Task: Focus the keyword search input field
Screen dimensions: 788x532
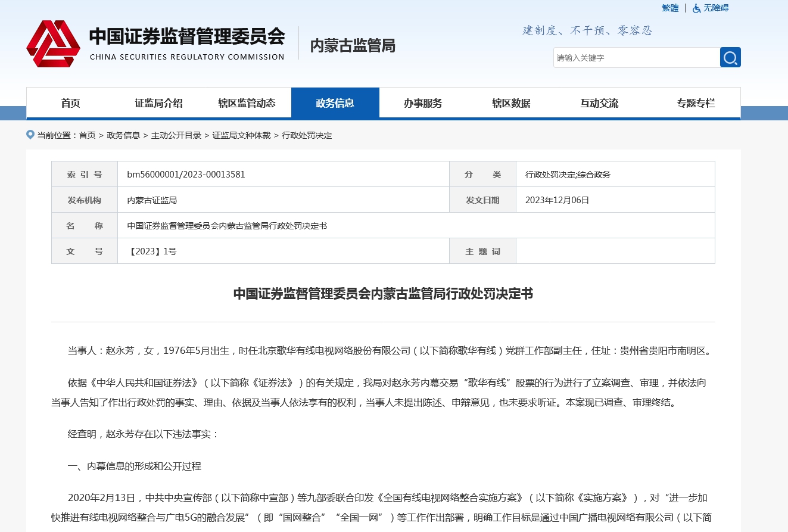Action: (x=636, y=58)
